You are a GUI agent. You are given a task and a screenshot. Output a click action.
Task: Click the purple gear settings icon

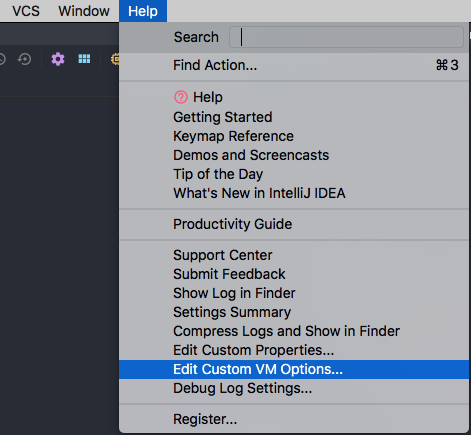pos(58,59)
